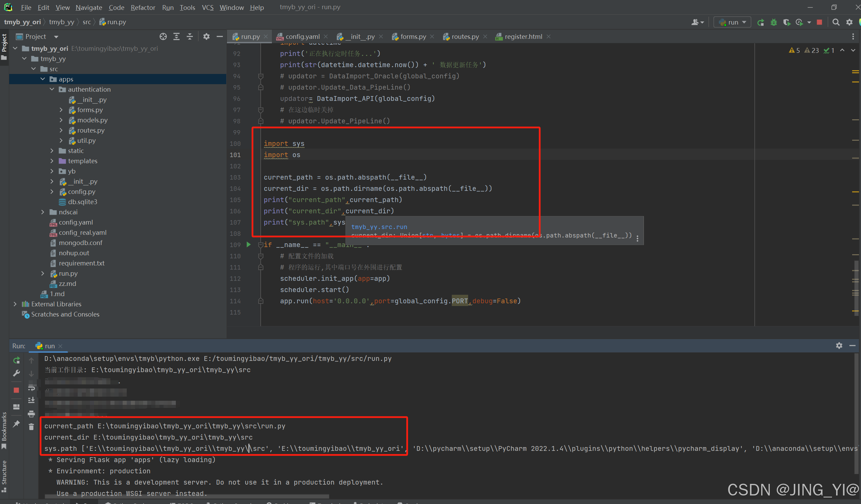Open Search Everywhere magnifier

pos(836,22)
